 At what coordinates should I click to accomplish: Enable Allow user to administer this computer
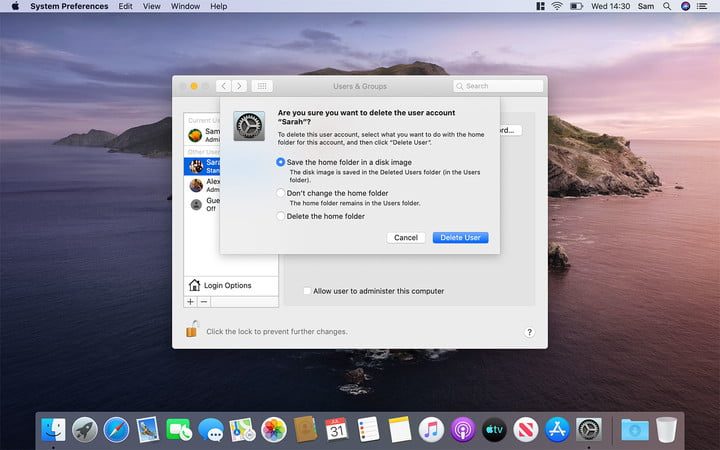pyautogui.click(x=308, y=291)
